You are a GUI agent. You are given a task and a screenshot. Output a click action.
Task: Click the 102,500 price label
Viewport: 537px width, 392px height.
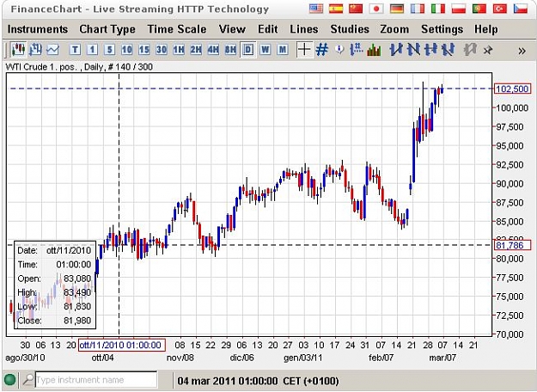[512, 89]
